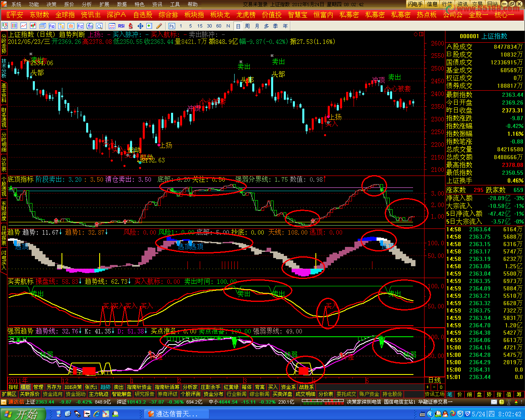Select the 季 quarterly period button

pos(276,26)
